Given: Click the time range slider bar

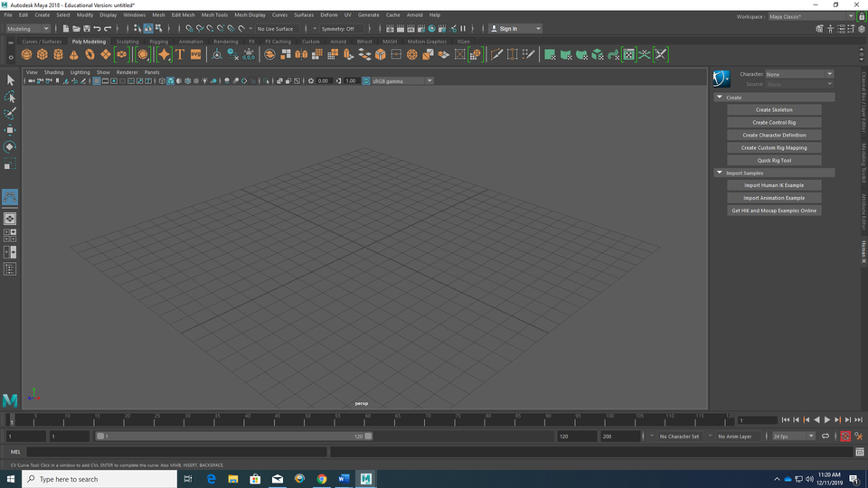Looking at the screenshot, I should click(233, 436).
